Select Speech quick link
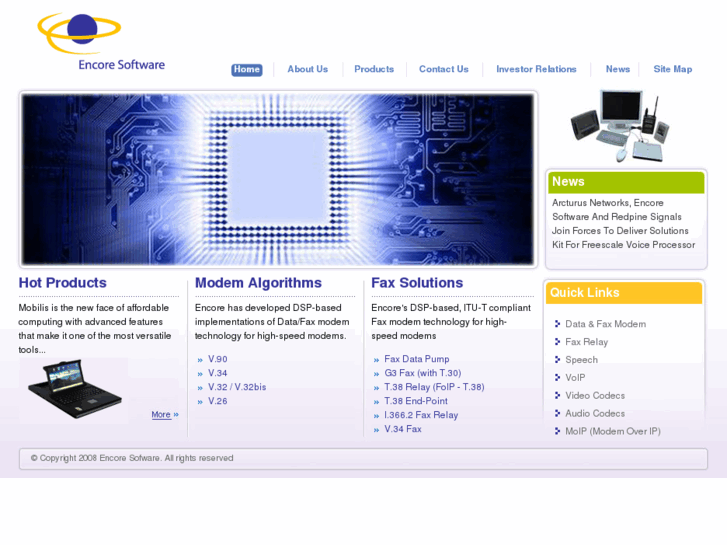727x545 pixels. click(x=581, y=360)
